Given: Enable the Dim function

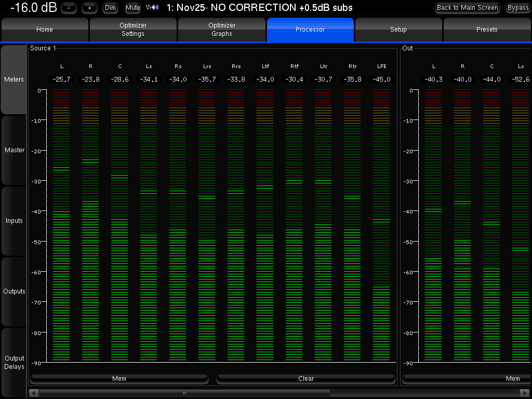Looking at the screenshot, I should pos(110,7).
